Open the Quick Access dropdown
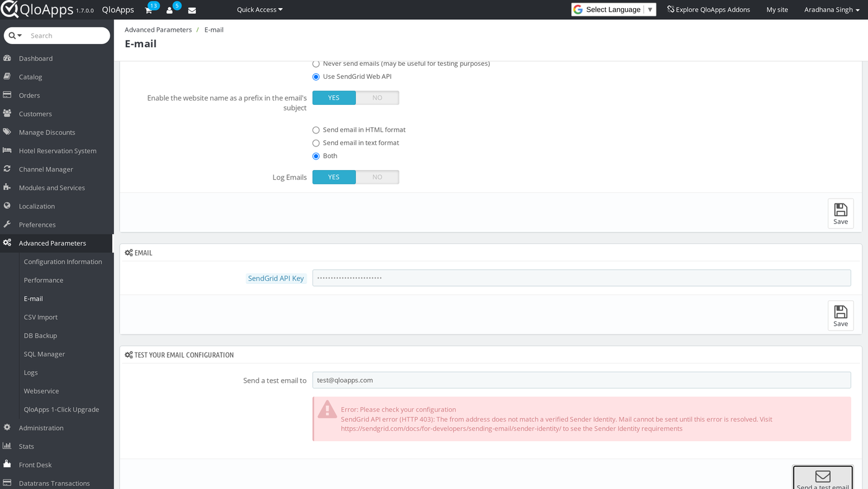Image resolution: width=868 pixels, height=489 pixels. 260,10
